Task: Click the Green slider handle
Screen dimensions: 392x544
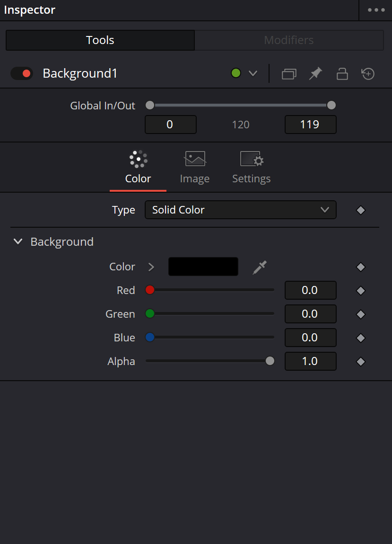Action: (150, 313)
